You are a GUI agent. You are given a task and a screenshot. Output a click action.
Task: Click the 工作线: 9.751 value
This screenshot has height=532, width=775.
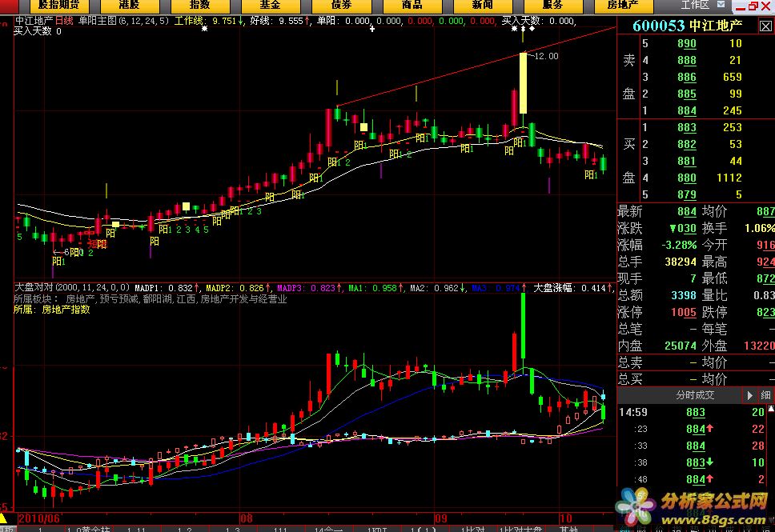click(209, 21)
